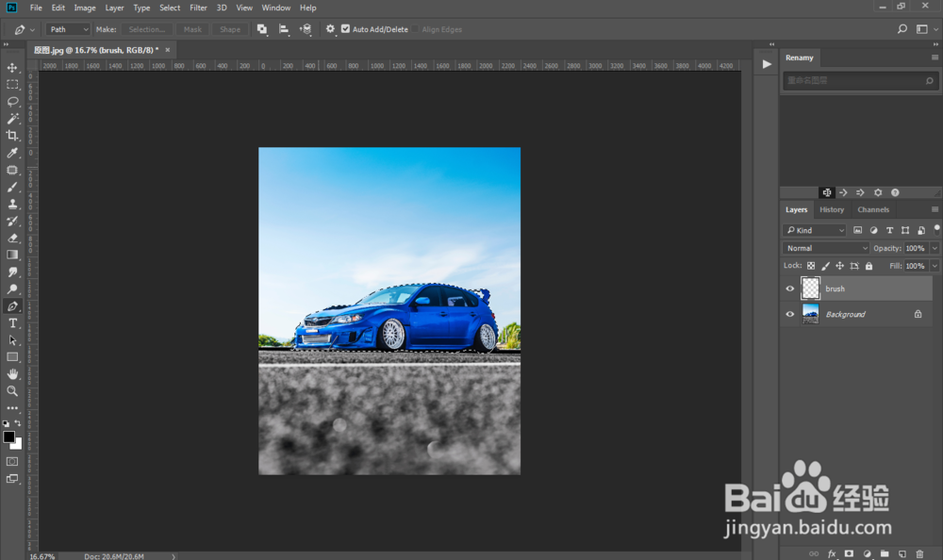Select the Rectangle shape tool
Image resolution: width=943 pixels, height=560 pixels.
pyautogui.click(x=12, y=356)
